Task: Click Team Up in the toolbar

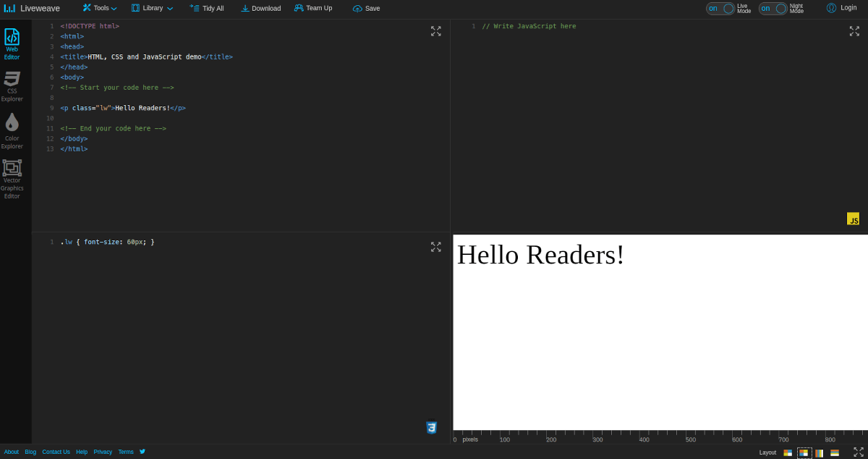Action: click(313, 8)
